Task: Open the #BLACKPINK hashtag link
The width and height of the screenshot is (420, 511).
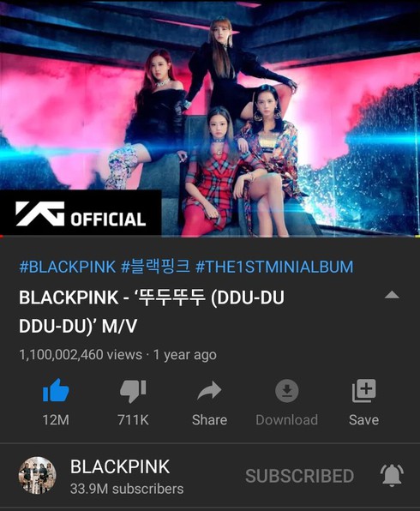Action: click(x=68, y=267)
